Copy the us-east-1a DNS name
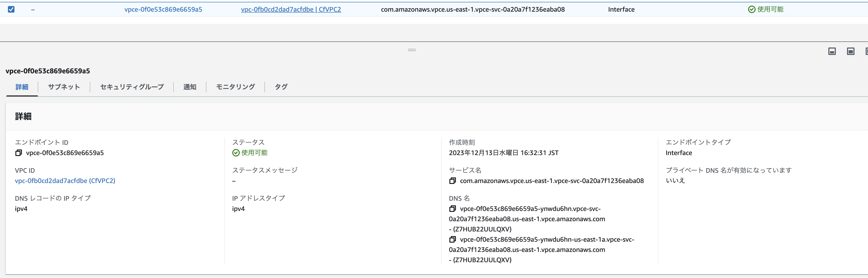 point(452,239)
